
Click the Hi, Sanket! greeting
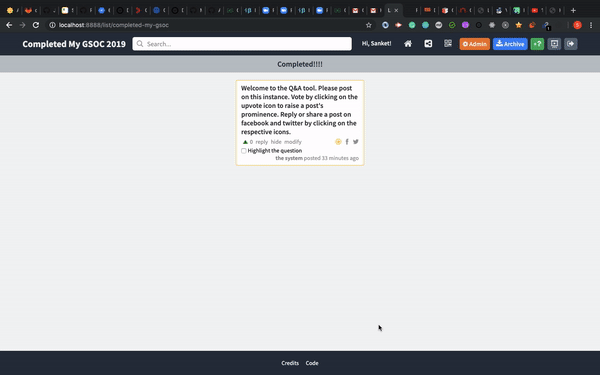pos(377,44)
